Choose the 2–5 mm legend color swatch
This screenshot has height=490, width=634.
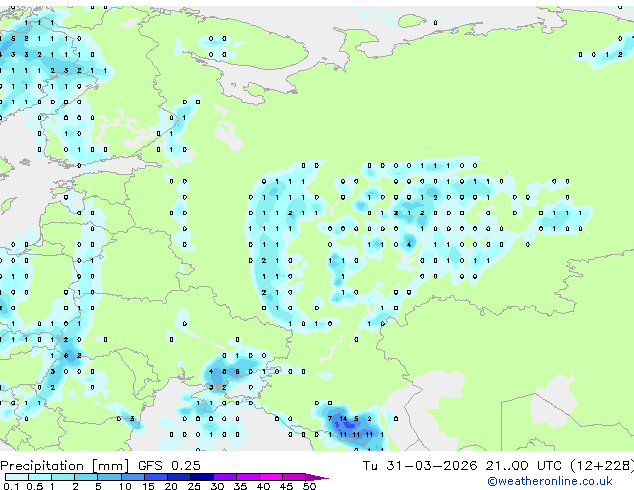coord(86,477)
